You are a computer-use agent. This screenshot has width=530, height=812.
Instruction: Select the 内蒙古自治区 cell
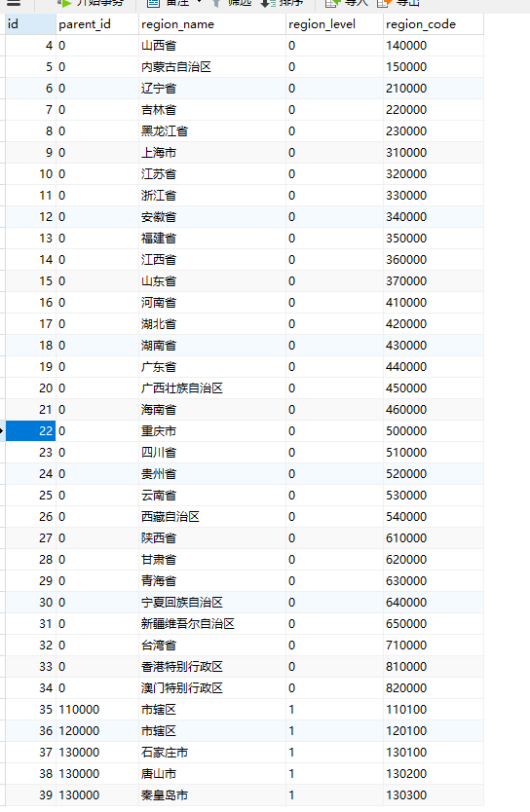coord(211,67)
